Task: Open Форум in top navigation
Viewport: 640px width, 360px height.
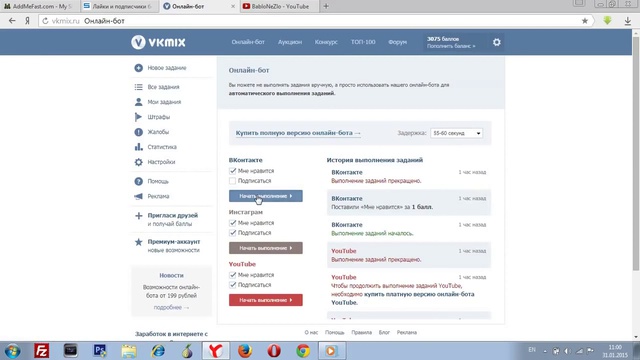Action: point(398,42)
